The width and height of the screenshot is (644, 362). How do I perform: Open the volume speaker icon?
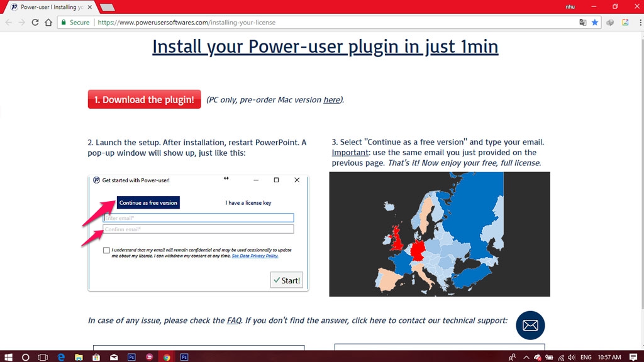coord(572,358)
